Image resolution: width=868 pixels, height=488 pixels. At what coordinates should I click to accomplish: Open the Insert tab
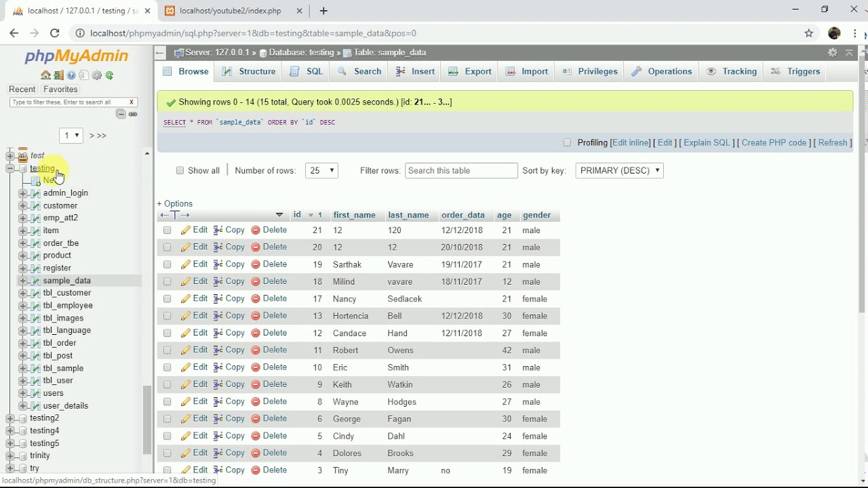pyautogui.click(x=415, y=71)
